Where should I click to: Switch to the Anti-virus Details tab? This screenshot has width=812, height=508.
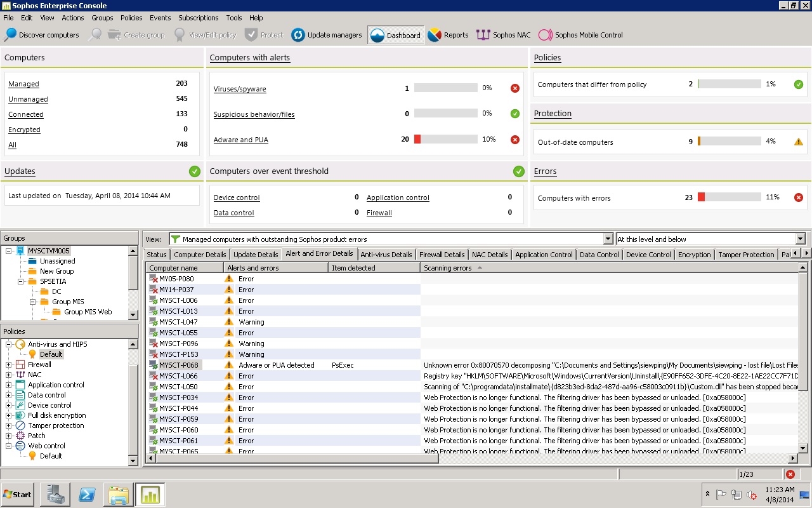386,255
